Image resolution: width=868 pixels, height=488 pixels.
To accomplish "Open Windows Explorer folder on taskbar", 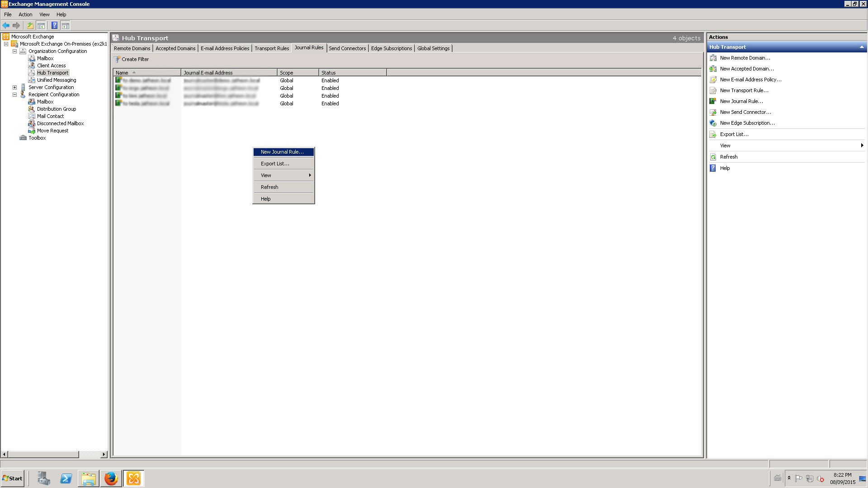I will 89,479.
